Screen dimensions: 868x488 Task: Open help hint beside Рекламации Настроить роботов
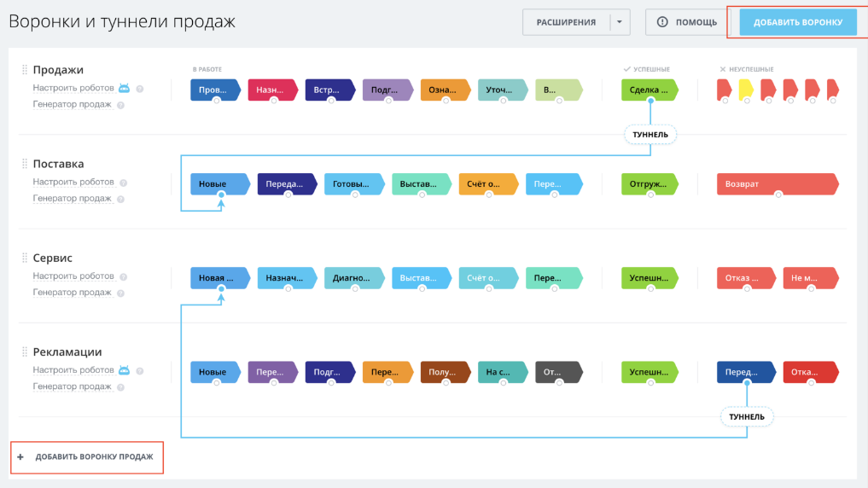(140, 371)
